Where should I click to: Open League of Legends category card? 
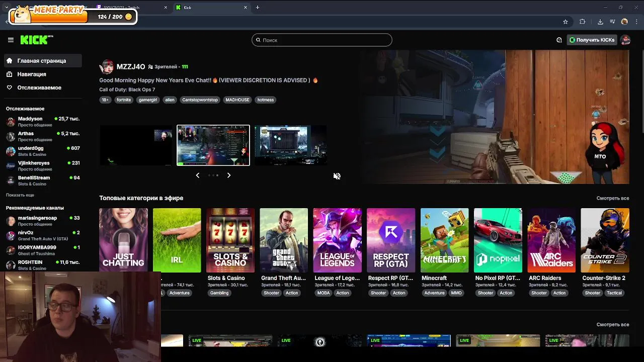(x=337, y=240)
